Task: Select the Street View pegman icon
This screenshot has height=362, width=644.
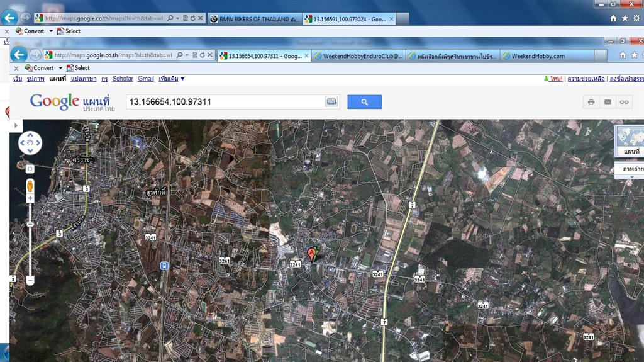Action: pos(30,186)
